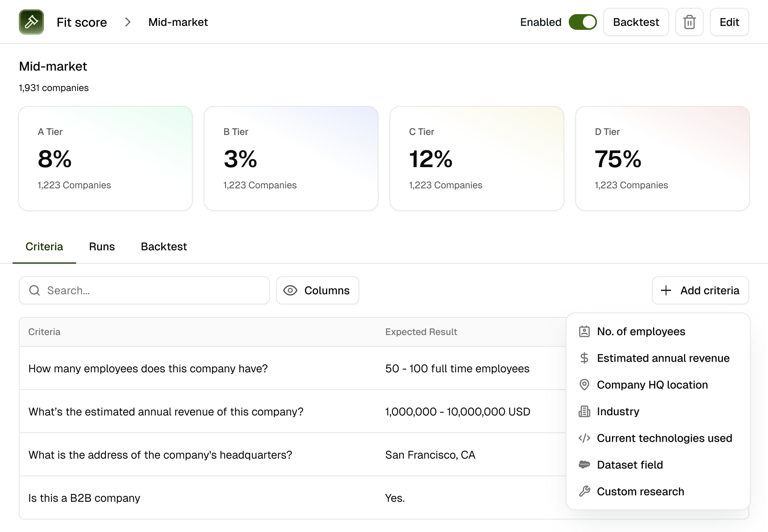Select Custom research menu option
768x532 pixels.
pos(640,492)
